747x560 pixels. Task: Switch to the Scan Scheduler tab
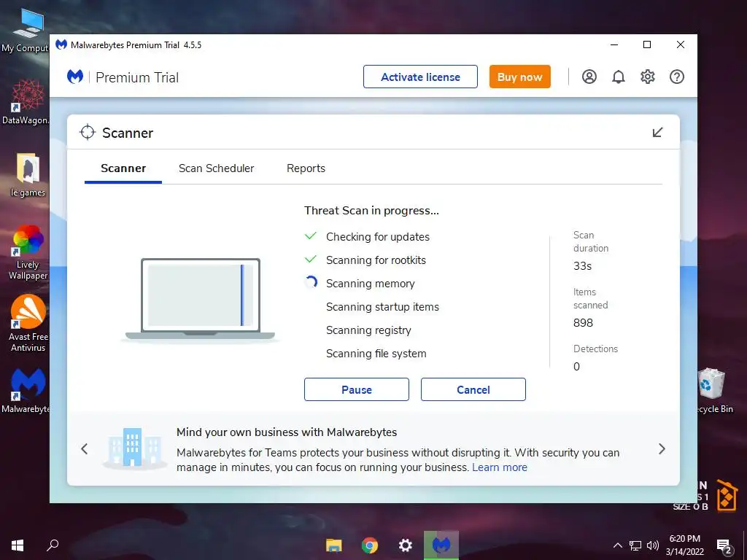pos(216,168)
